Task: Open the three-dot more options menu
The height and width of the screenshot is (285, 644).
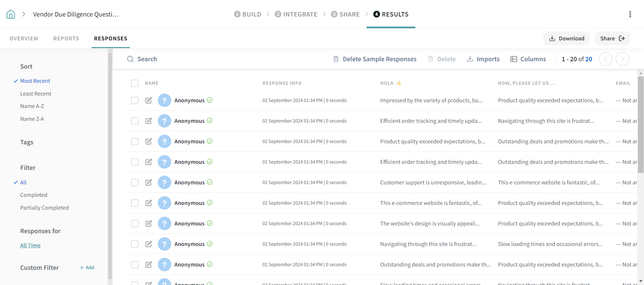Action: tap(630, 14)
